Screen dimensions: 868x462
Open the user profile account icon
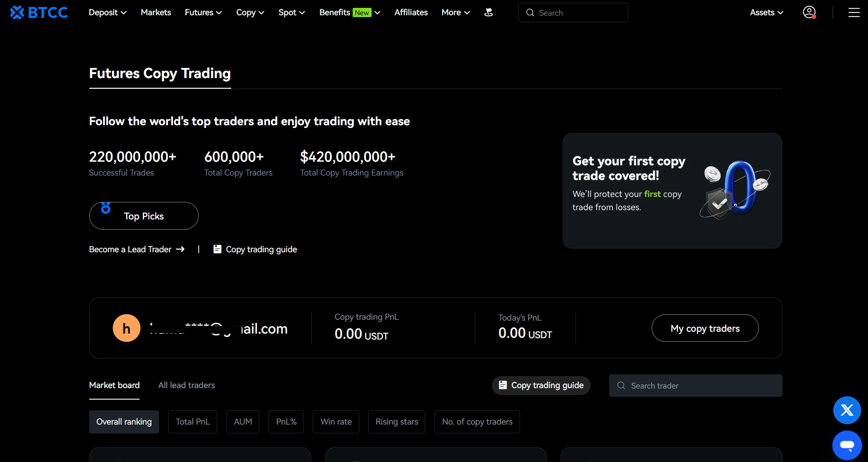[809, 12]
